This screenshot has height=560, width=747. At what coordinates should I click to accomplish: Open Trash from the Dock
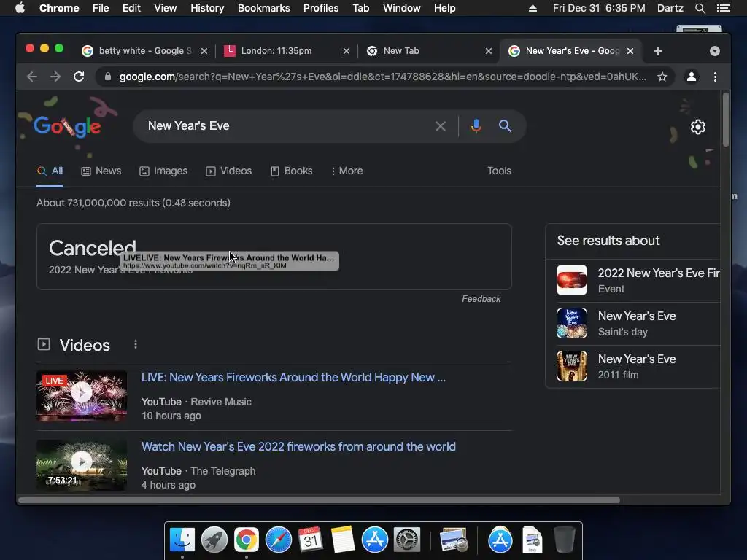click(565, 540)
